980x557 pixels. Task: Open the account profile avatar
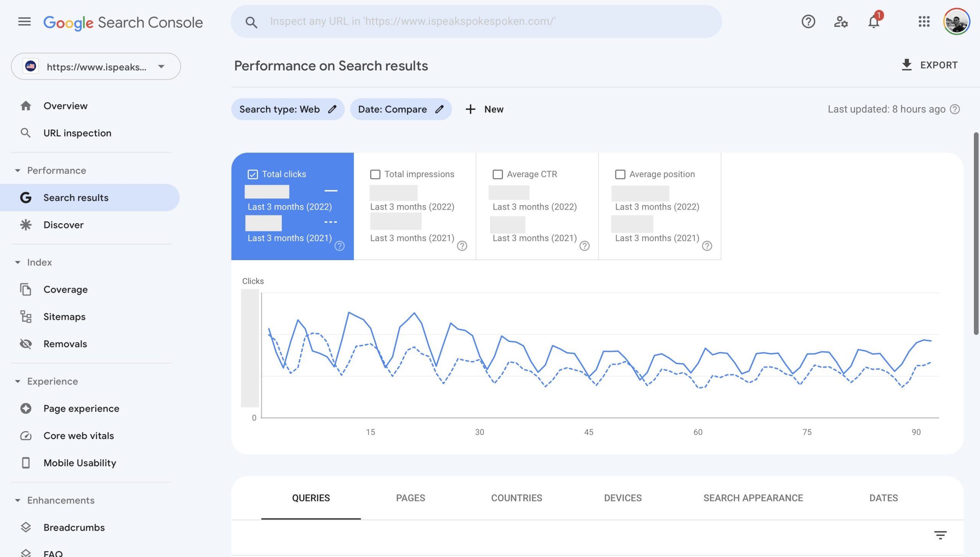tap(956, 21)
